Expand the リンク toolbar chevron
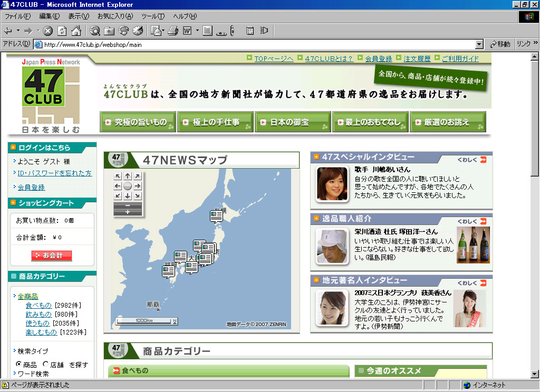 (536, 43)
